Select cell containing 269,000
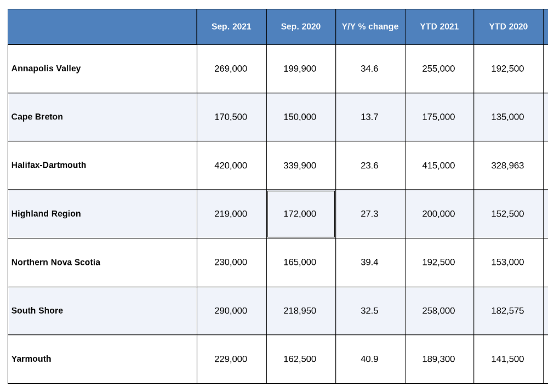The height and width of the screenshot is (392, 548). (231, 69)
